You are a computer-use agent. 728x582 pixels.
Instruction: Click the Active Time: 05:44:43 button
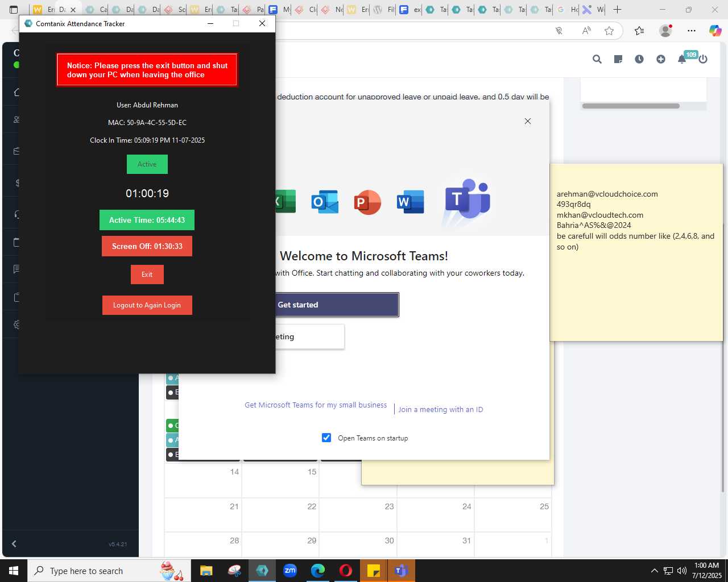tap(147, 220)
